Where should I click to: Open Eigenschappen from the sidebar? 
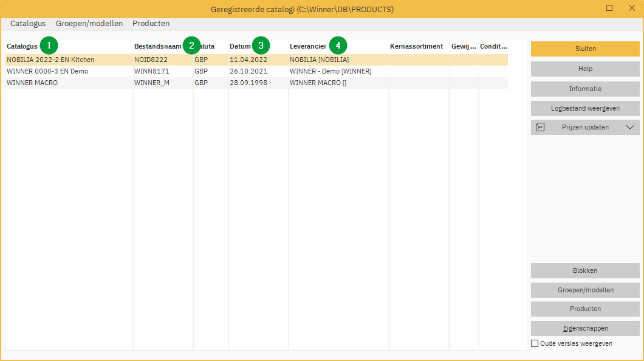584,328
